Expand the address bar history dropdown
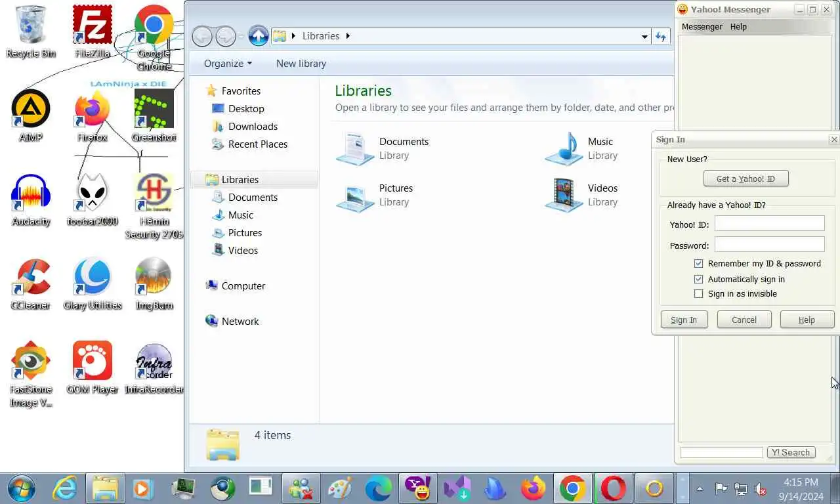Image resolution: width=840 pixels, height=504 pixels. 644,37
